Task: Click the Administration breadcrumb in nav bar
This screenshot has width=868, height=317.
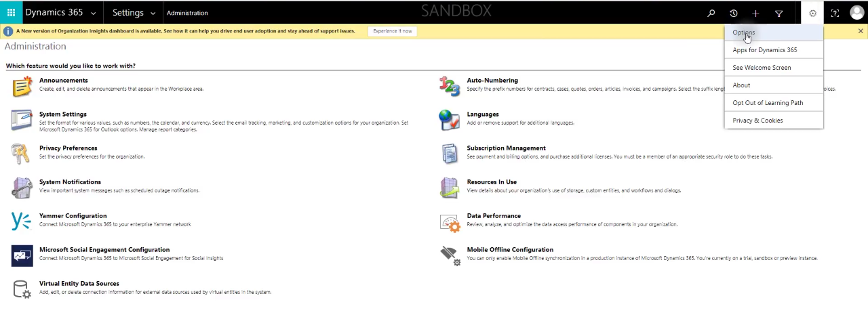Action: 187,13
